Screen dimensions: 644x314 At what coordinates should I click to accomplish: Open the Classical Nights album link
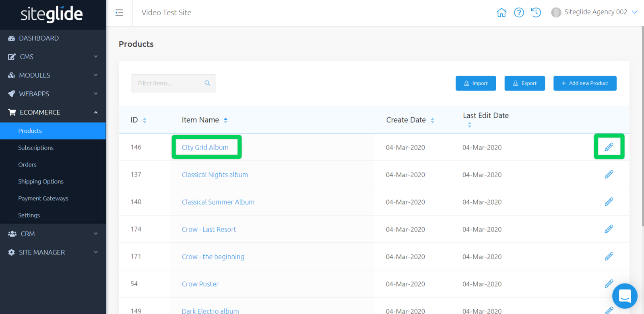(215, 175)
